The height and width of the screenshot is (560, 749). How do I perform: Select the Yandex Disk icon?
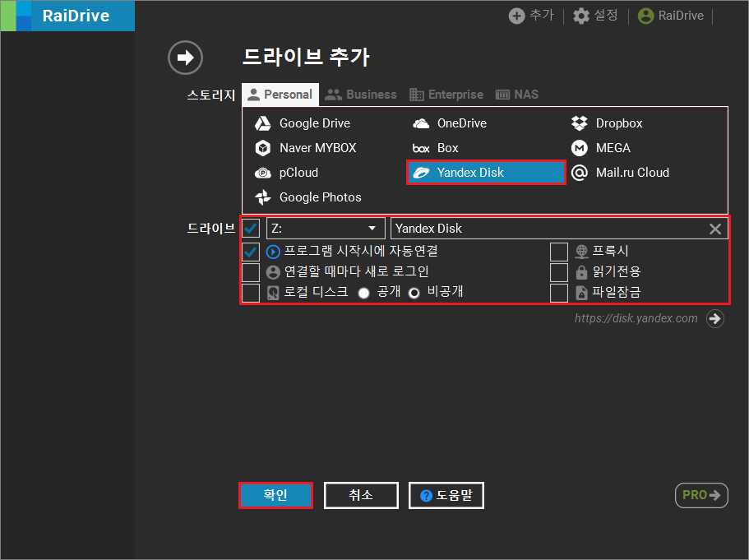click(421, 173)
